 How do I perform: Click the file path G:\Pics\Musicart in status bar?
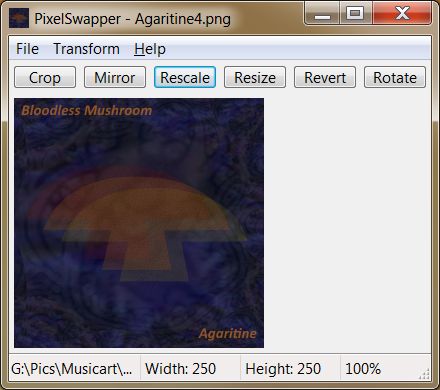pyautogui.click(x=72, y=369)
